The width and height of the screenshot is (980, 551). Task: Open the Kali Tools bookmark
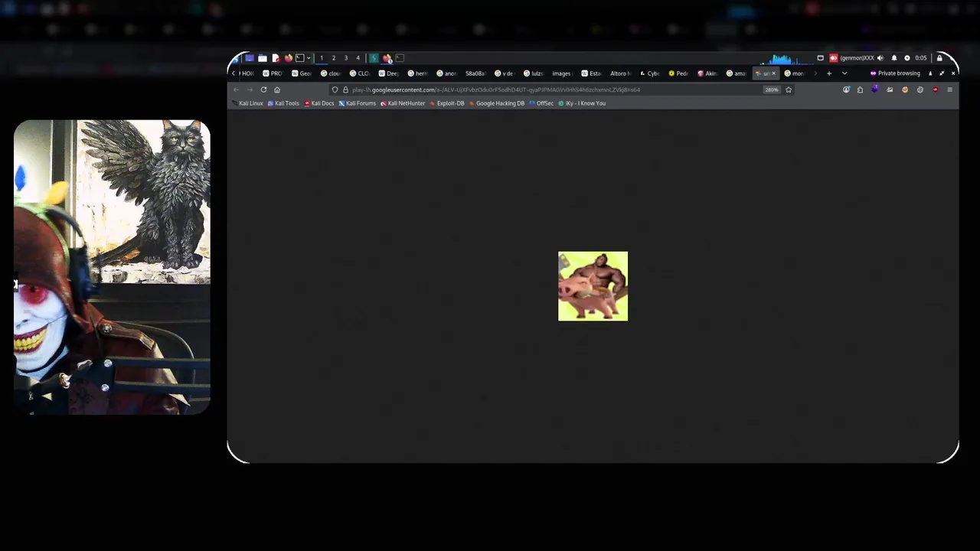pos(283,103)
